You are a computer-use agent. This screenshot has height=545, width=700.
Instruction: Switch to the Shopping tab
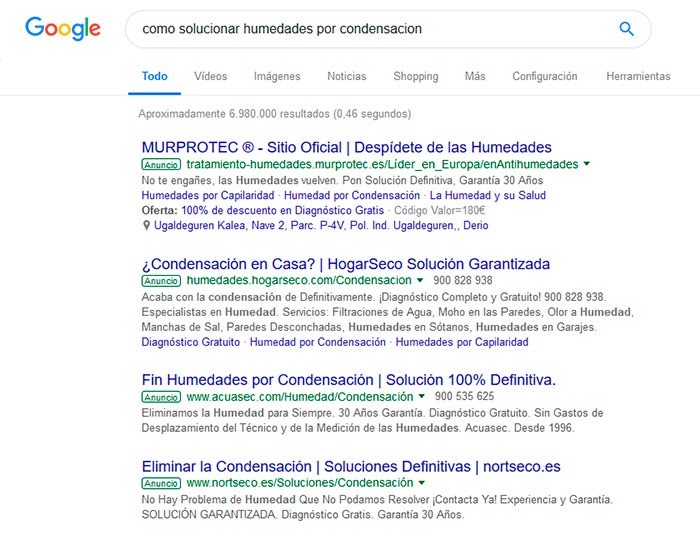[x=416, y=76]
